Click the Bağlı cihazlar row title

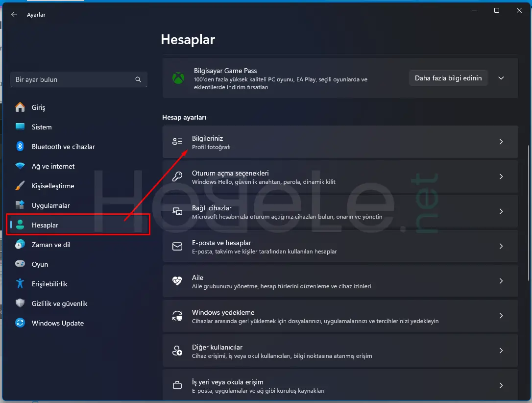[212, 208]
